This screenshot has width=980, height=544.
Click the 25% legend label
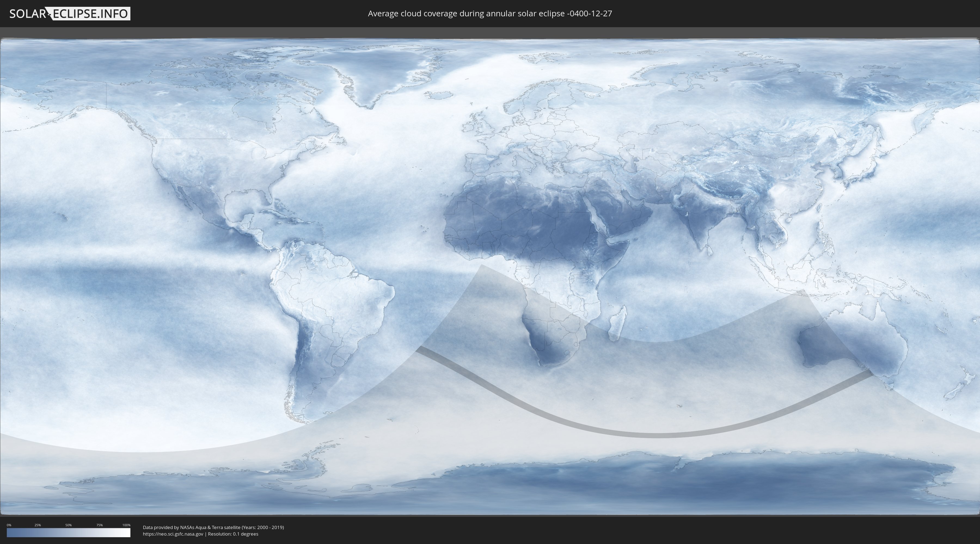point(38,525)
